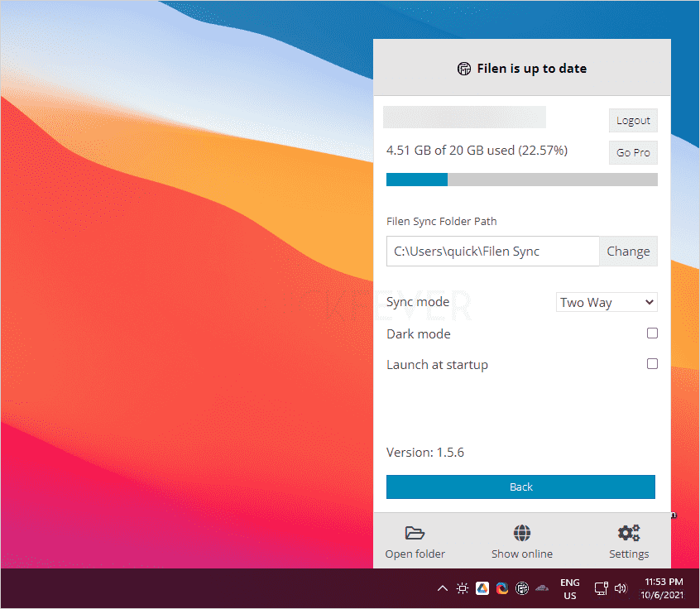Open folder via the folder icon
The image size is (700, 609).
[415, 533]
